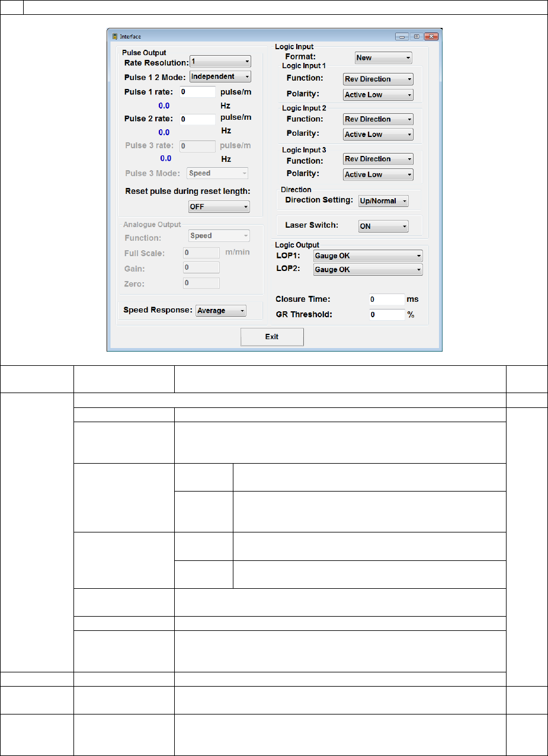Click the GR Threshold label
The width and height of the screenshot is (548, 756).
coord(304,315)
